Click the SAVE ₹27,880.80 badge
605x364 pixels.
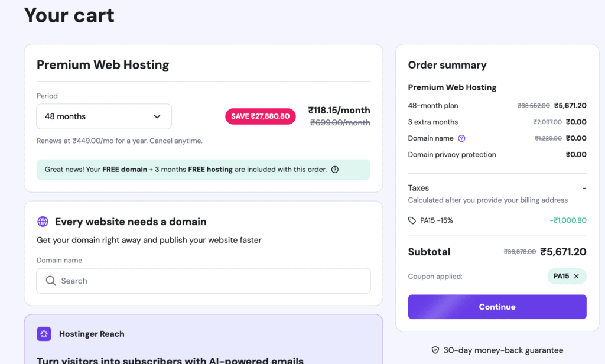coord(260,116)
